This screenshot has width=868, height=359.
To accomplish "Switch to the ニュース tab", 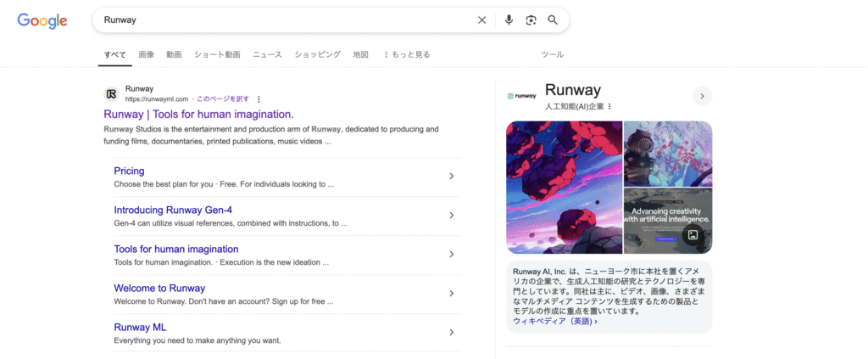I will (x=267, y=54).
